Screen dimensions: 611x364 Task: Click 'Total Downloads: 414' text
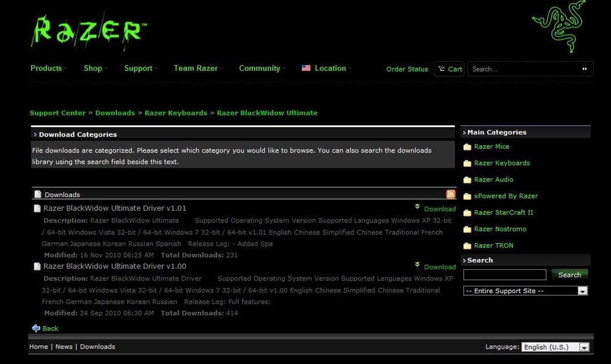click(199, 313)
